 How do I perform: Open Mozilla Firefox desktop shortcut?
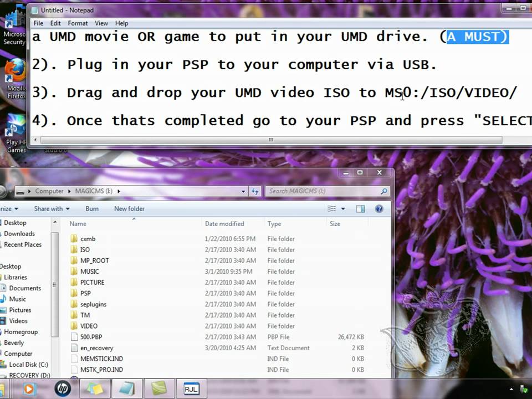[x=16, y=79]
